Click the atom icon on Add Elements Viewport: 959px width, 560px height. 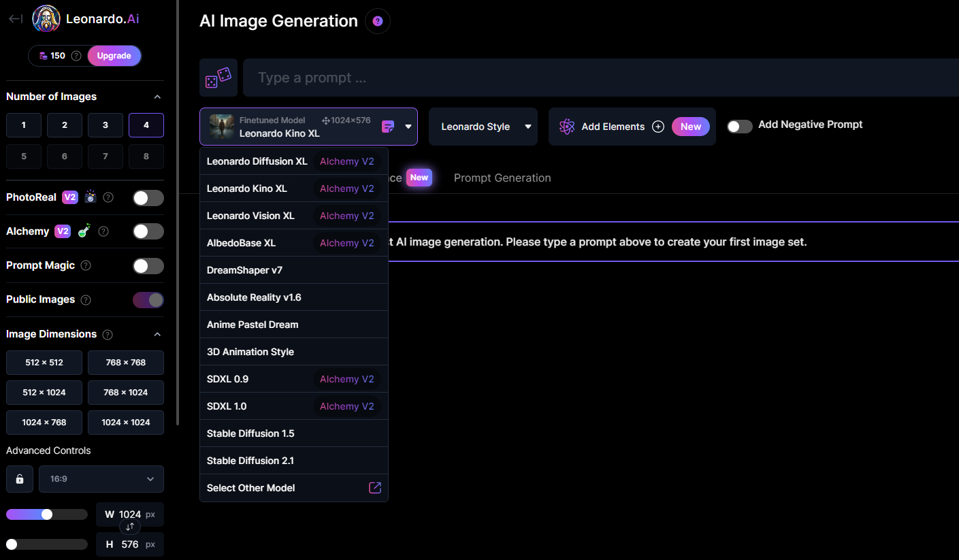567,127
